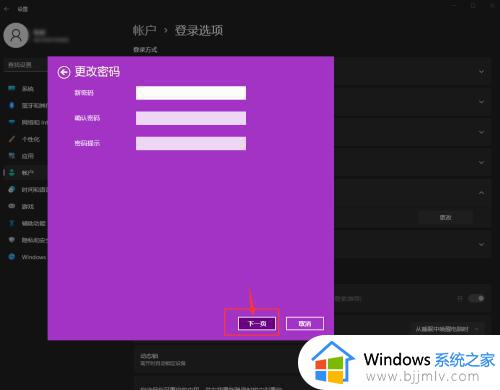Viewport: 500px width, 390px height.
Task: Click the Settings window back arrow
Action: pos(7,9)
